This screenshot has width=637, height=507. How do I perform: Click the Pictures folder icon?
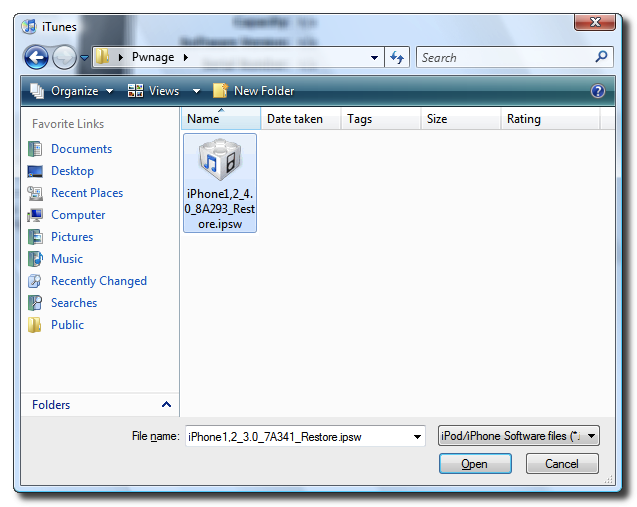tap(35, 237)
